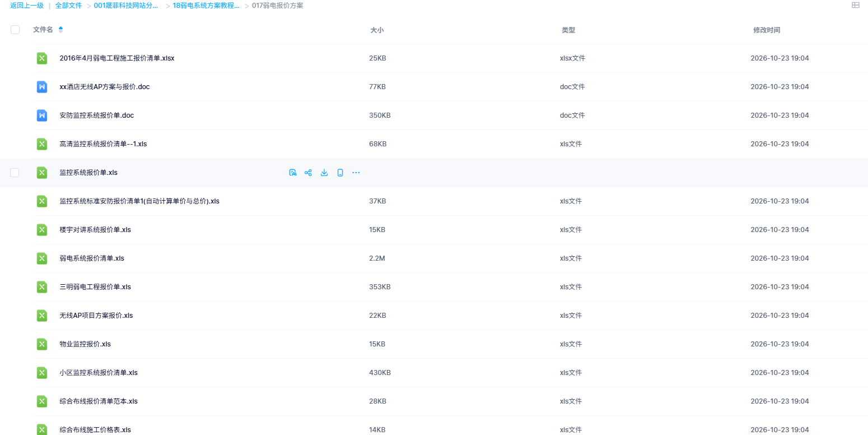Open 小区监控系统报价清单.xls file
Image resolution: width=868 pixels, height=435 pixels.
click(99, 373)
